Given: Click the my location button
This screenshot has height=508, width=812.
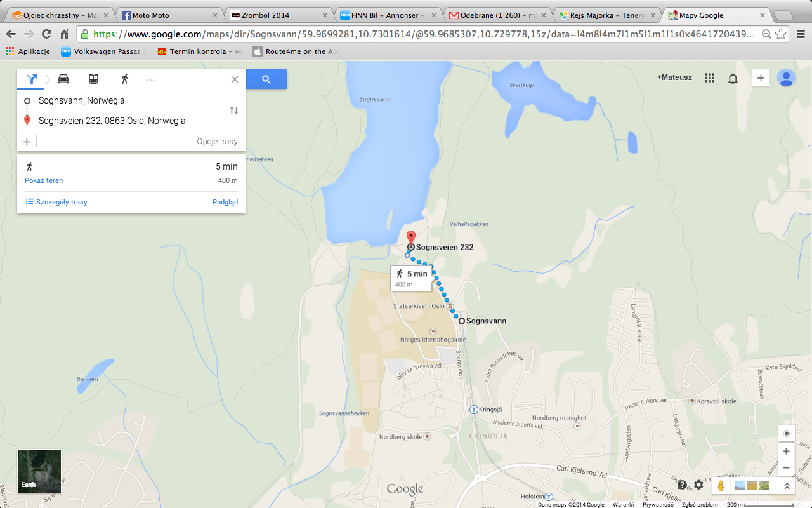Looking at the screenshot, I should pos(786,434).
